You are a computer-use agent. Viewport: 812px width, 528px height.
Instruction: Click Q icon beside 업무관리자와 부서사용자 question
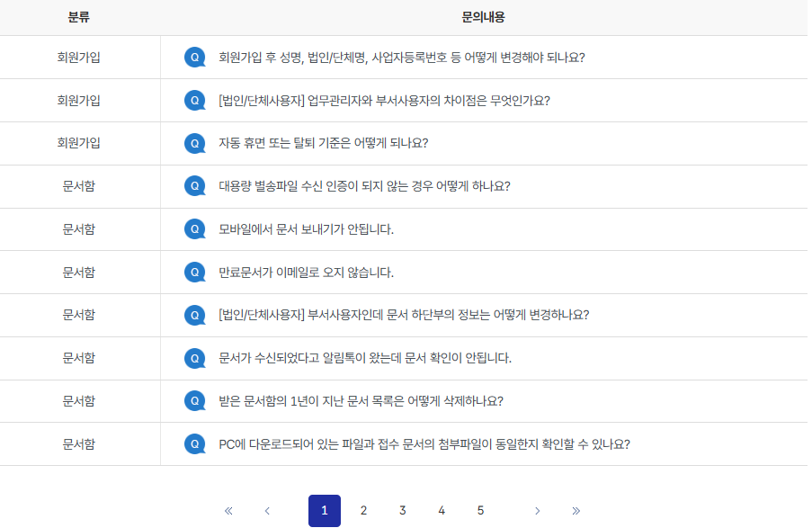click(x=195, y=101)
